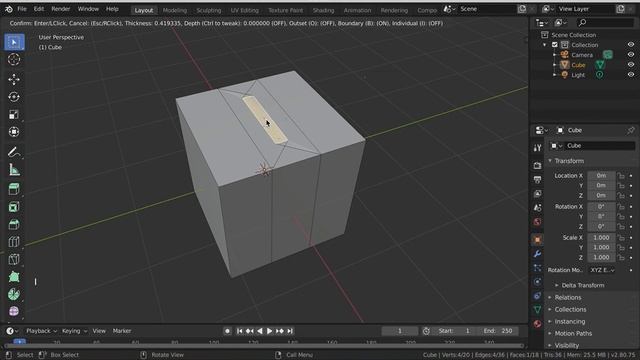The image size is (640, 360).
Task: Open the Material properties tab
Action: (x=537, y=324)
